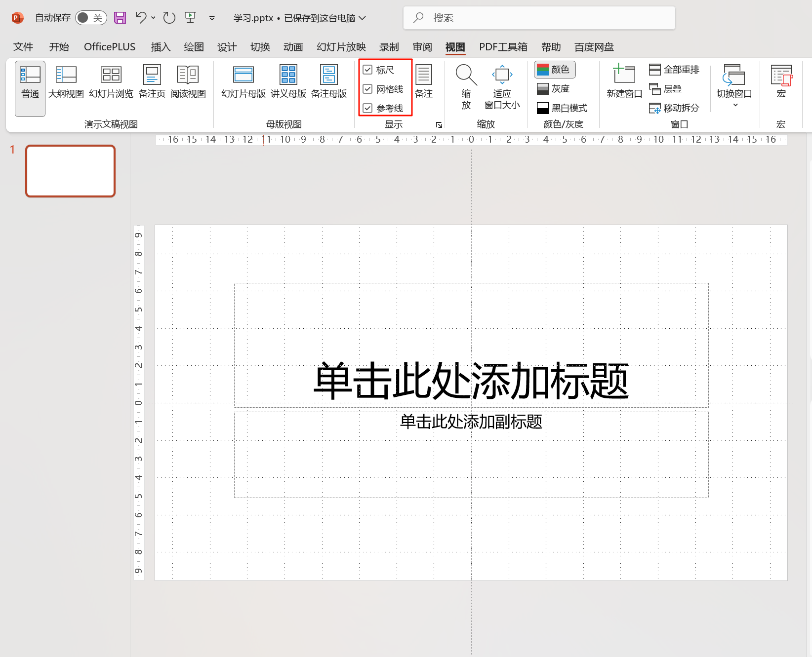Open the Insert (插入) tab

161,47
